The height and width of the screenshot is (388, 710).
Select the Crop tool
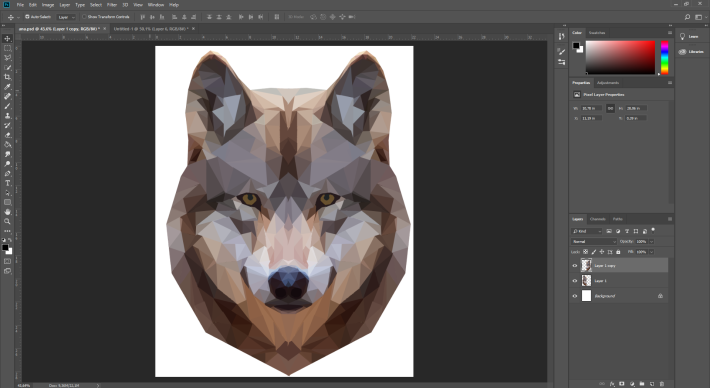(x=7, y=77)
